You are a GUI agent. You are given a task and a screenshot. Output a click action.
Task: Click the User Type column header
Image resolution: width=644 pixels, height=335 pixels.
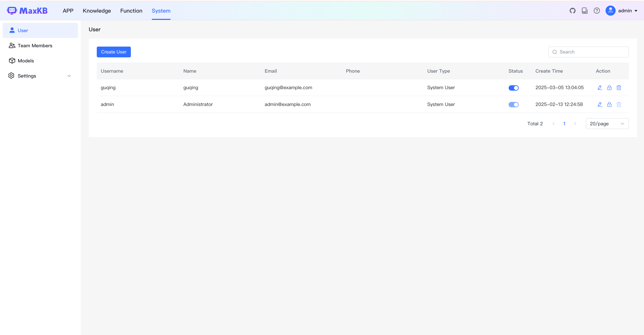pyautogui.click(x=439, y=71)
